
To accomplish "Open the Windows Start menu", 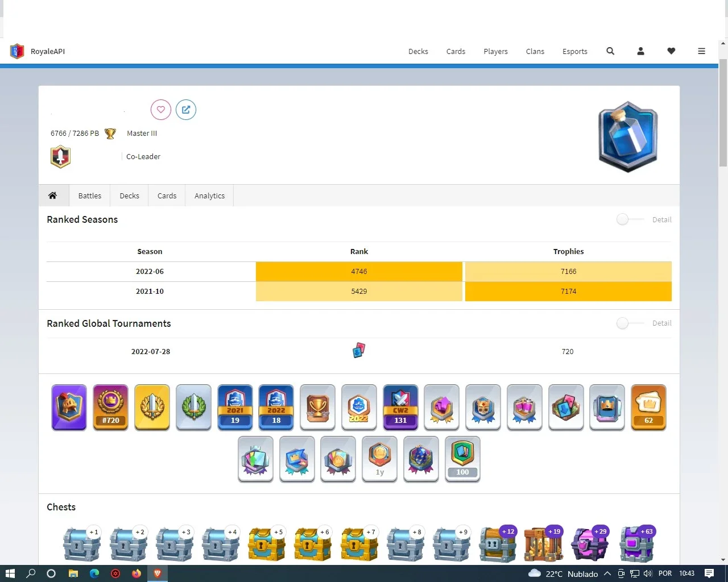I will pos(10,573).
